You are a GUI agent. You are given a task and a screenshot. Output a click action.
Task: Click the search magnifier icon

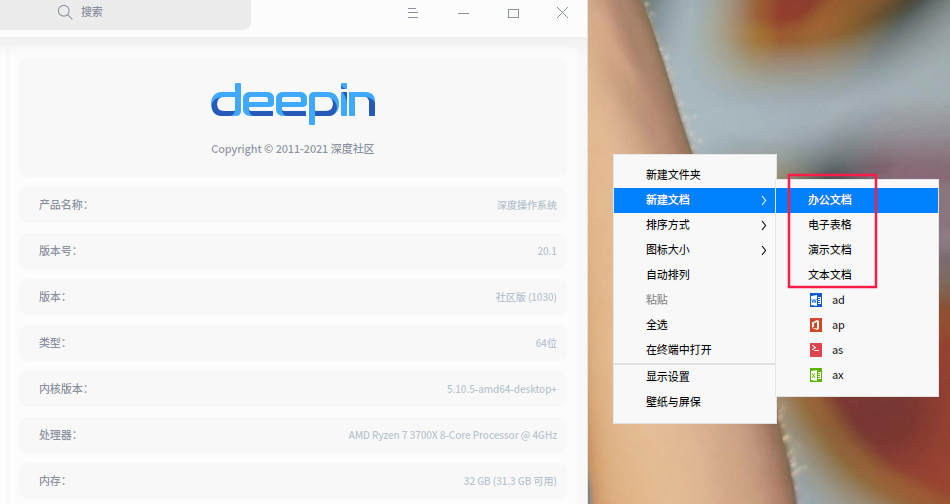coord(65,12)
